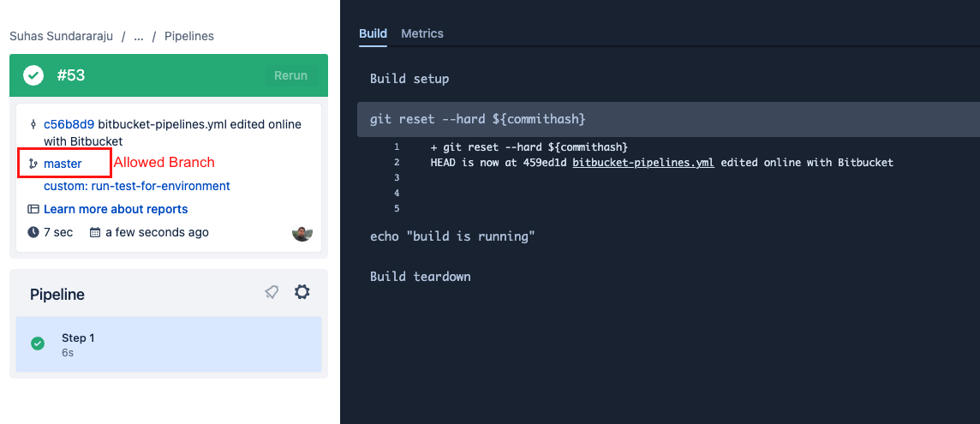Click the commit icon before c56b8d9
Screen dimensions: 980x424
point(33,124)
